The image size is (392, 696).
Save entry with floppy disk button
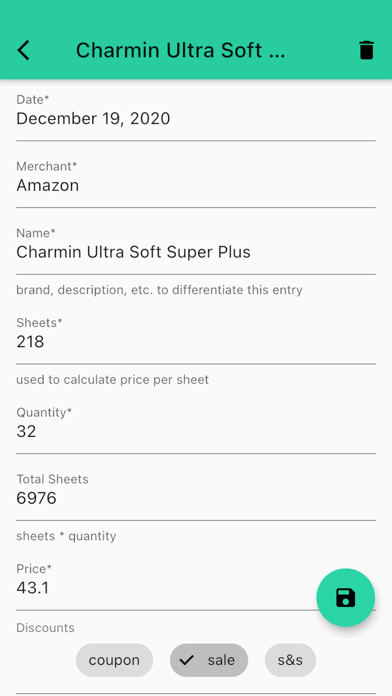pyautogui.click(x=345, y=597)
